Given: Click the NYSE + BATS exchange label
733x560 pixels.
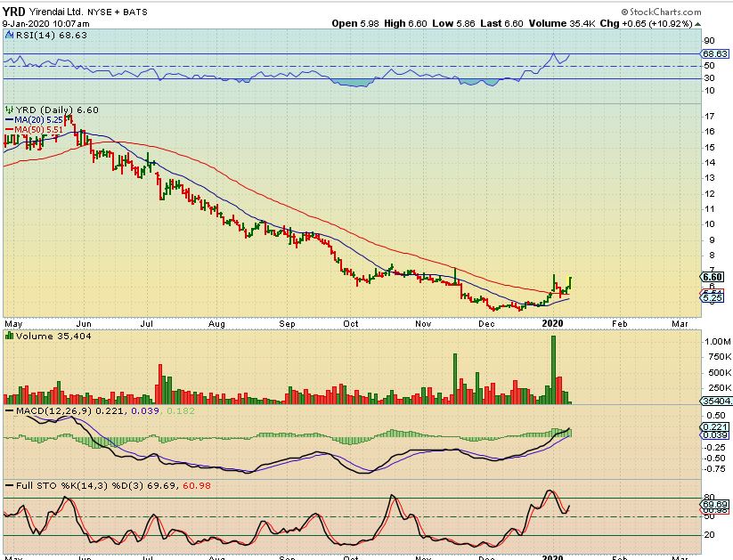Looking at the screenshot, I should [x=118, y=12].
